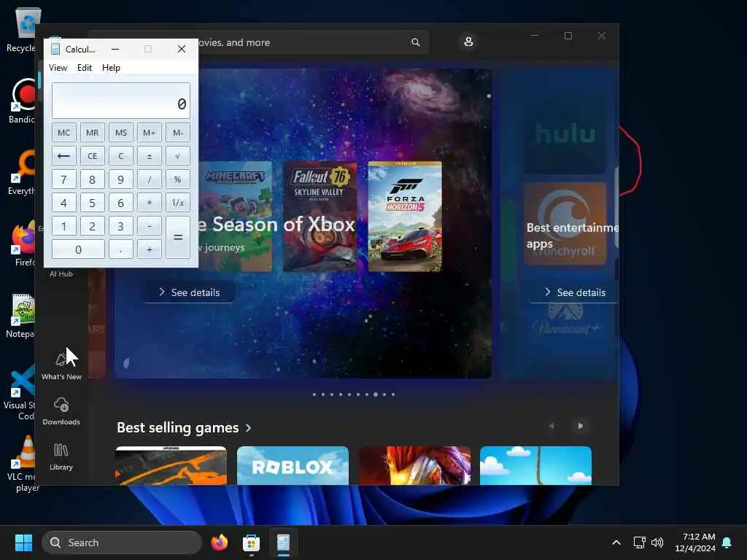Click digit 1 in Calculator
The height and width of the screenshot is (560, 747).
[64, 226]
